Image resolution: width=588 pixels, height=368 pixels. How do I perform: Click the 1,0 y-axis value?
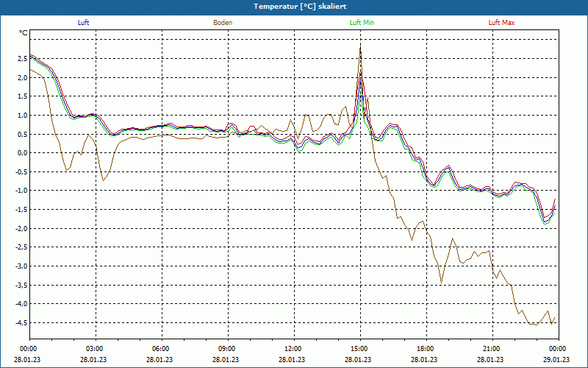tap(23, 115)
